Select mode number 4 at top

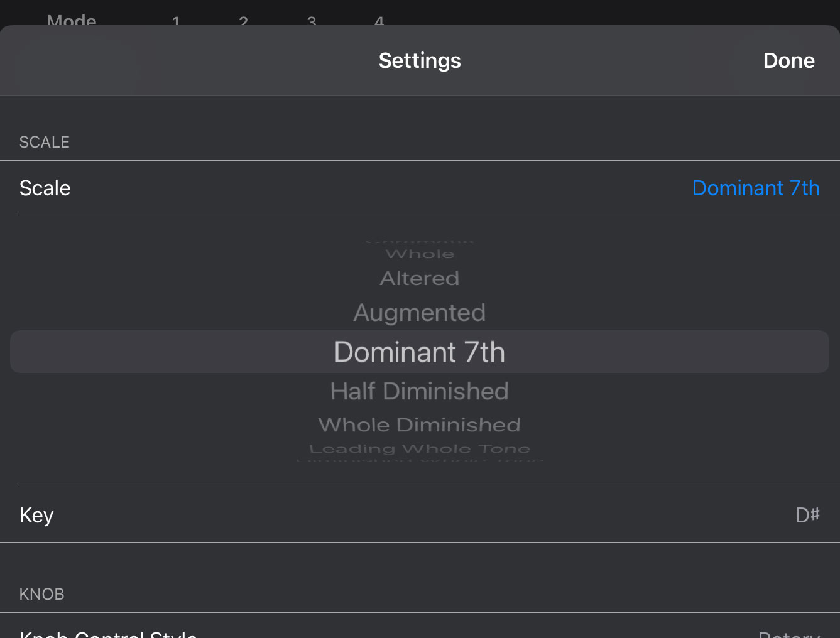pyautogui.click(x=379, y=21)
